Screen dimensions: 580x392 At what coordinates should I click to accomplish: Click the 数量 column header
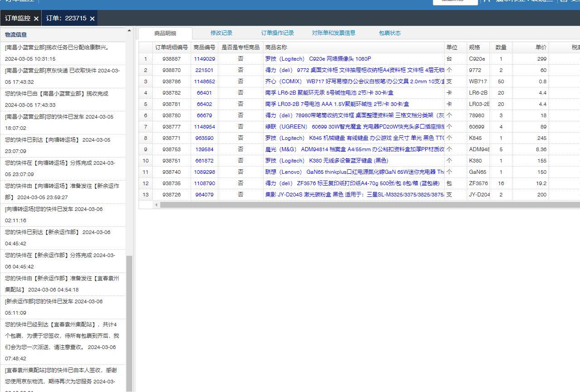tap(501, 48)
